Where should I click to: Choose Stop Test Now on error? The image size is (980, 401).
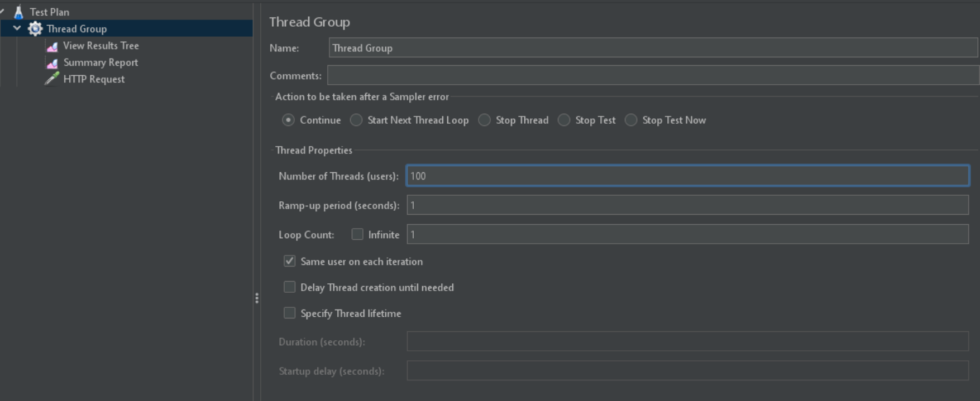631,120
